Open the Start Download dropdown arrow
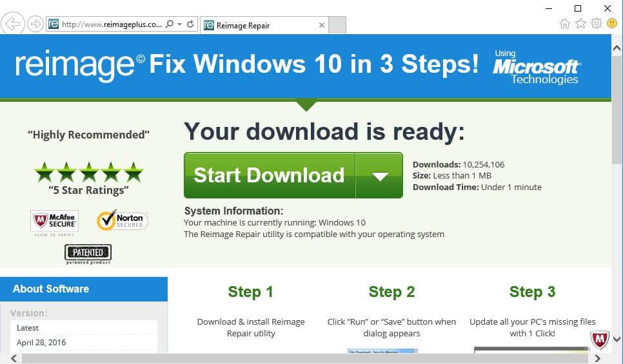623x364 pixels. point(379,175)
